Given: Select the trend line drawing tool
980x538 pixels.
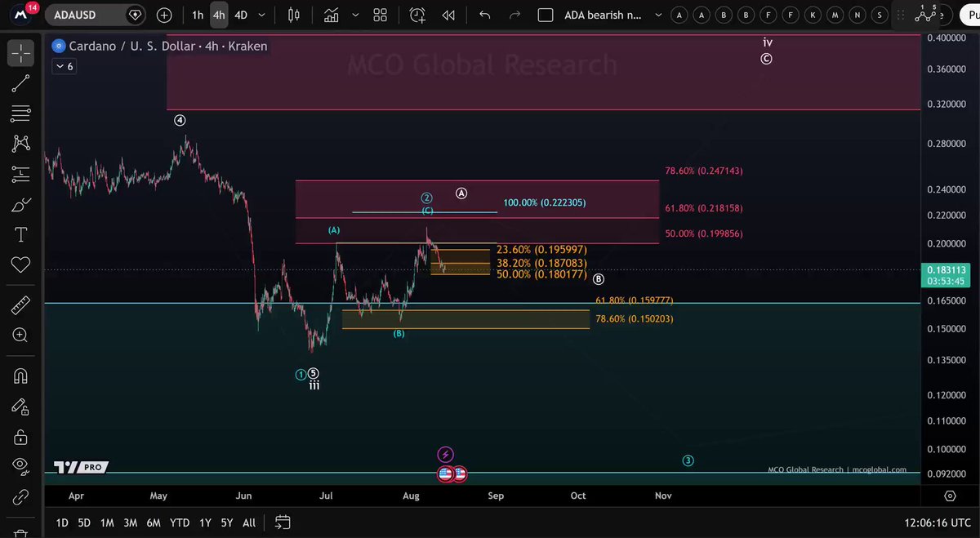Looking at the screenshot, I should tap(20, 82).
